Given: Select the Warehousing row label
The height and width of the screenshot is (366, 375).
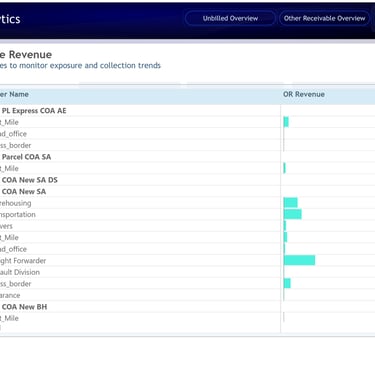Looking at the screenshot, I should pyautogui.click(x=15, y=203).
